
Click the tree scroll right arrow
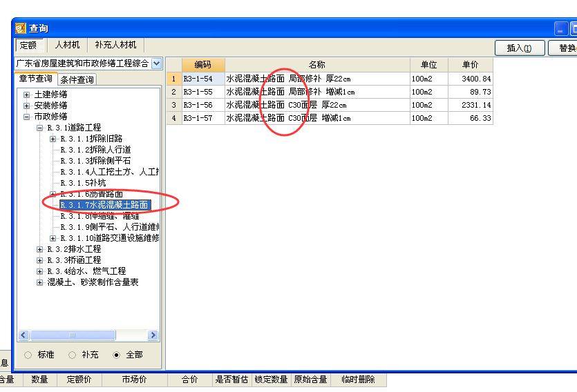(153, 335)
